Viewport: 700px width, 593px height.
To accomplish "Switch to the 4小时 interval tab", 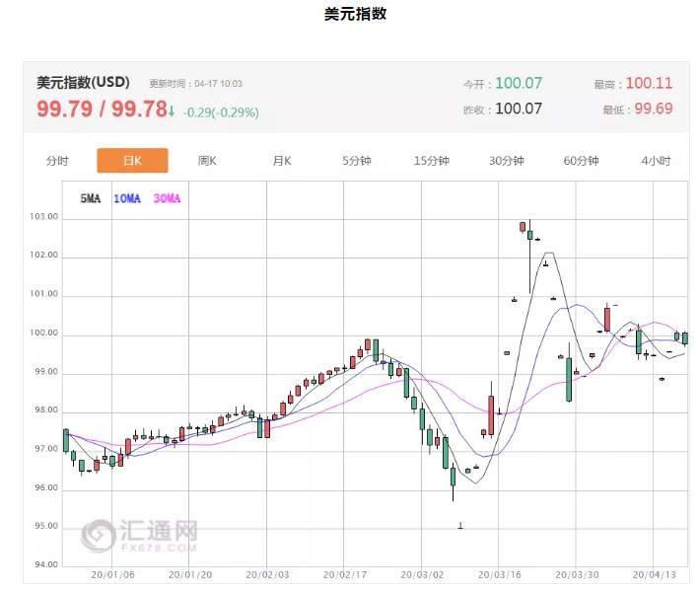I will click(x=657, y=161).
